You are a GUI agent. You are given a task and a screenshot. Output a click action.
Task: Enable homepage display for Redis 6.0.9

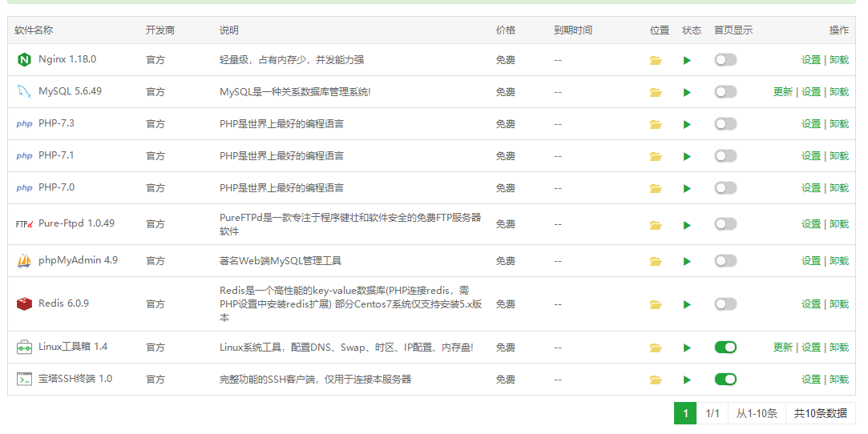tap(725, 303)
